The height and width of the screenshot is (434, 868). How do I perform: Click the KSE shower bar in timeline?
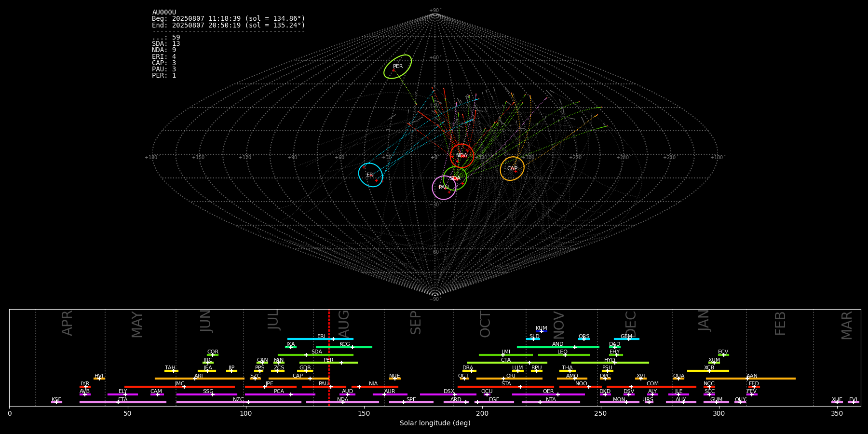click(x=56, y=402)
